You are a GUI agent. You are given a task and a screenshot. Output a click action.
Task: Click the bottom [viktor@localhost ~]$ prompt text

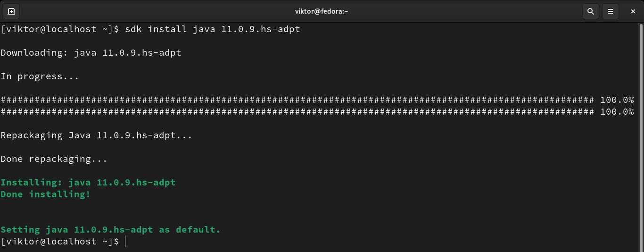pyautogui.click(x=60, y=242)
